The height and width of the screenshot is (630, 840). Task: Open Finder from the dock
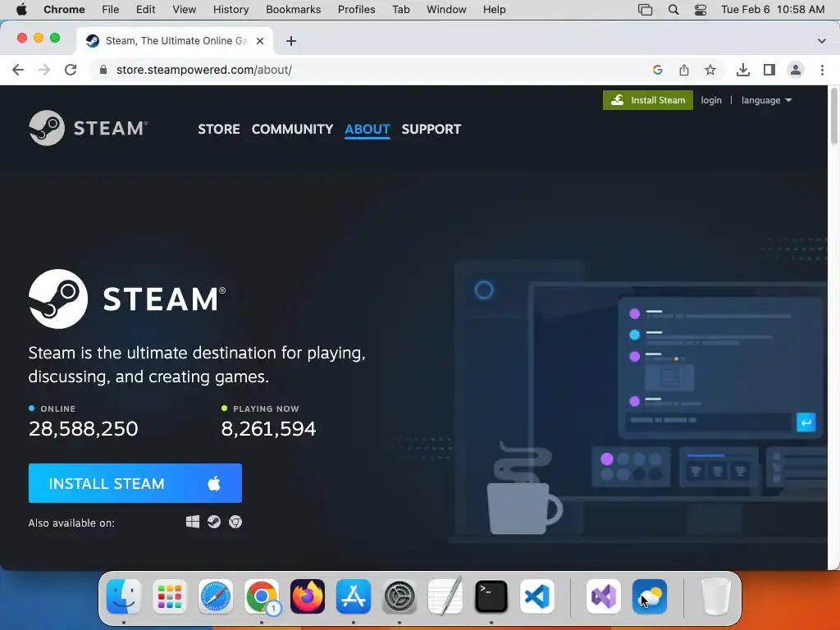[124, 596]
